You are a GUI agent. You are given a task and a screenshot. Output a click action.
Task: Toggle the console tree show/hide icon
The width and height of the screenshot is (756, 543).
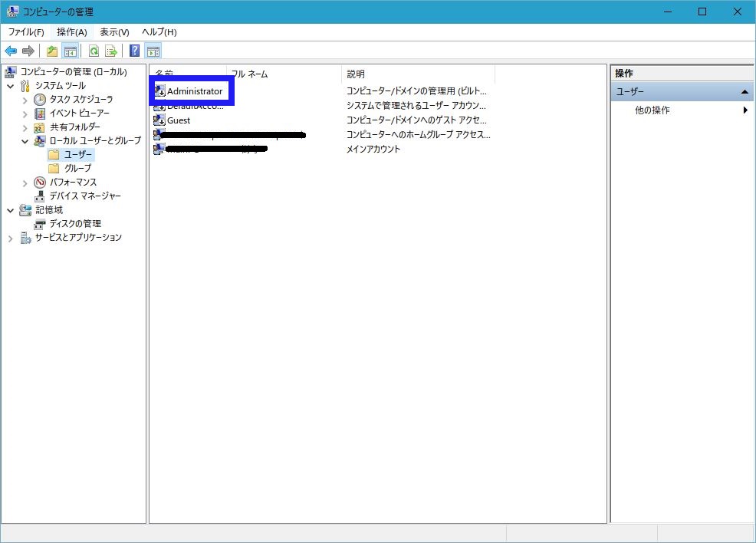71,51
